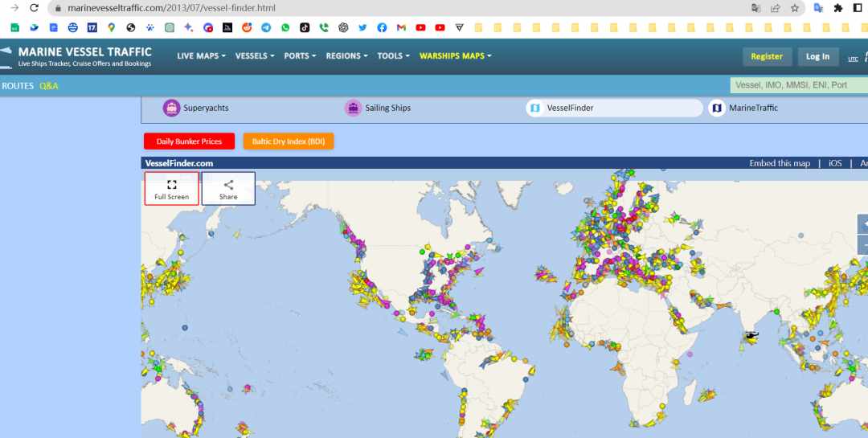Click the iOS app link
Screen dimensions: 868x438
[835, 163]
